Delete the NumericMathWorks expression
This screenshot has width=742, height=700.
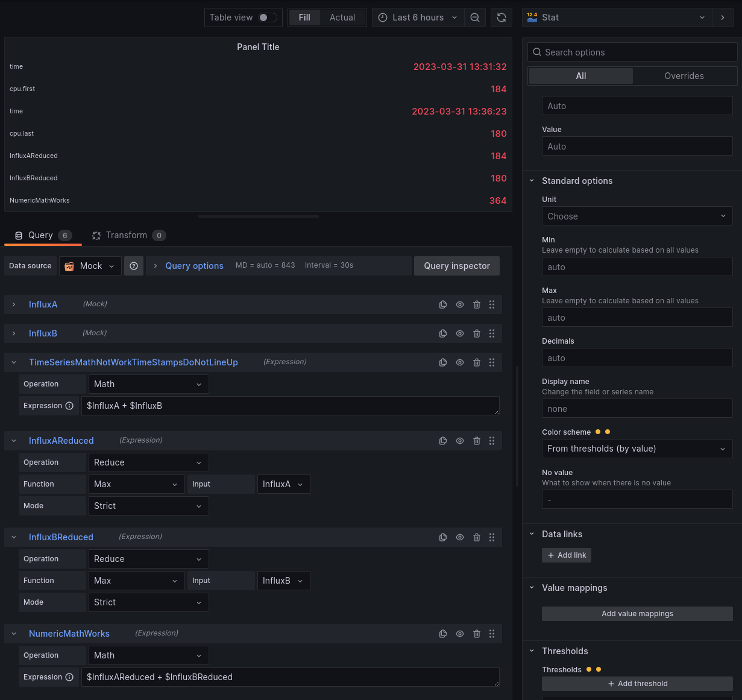point(477,634)
